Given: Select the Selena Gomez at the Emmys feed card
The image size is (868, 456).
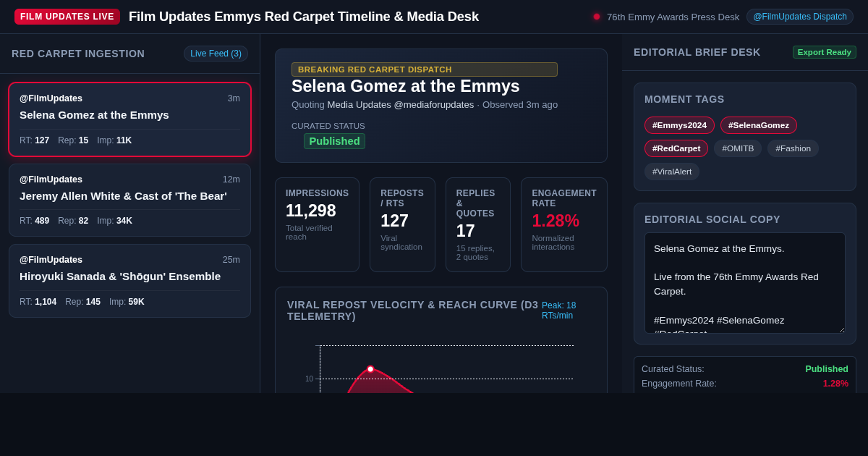Looking at the screenshot, I should pyautogui.click(x=130, y=119).
